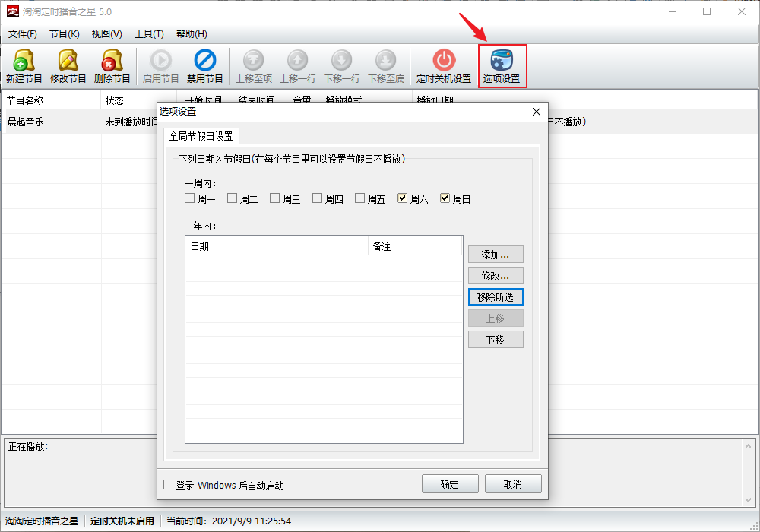Click the 取消 button

513,484
